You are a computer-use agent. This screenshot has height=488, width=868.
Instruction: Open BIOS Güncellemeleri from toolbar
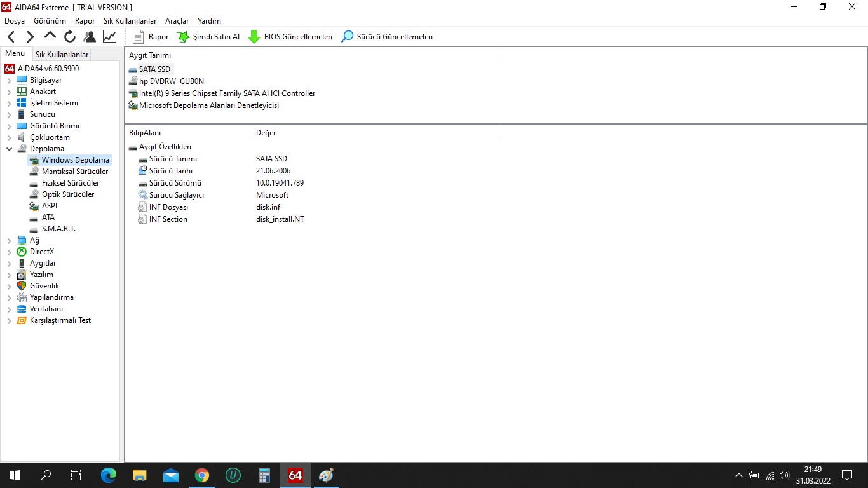pos(290,37)
